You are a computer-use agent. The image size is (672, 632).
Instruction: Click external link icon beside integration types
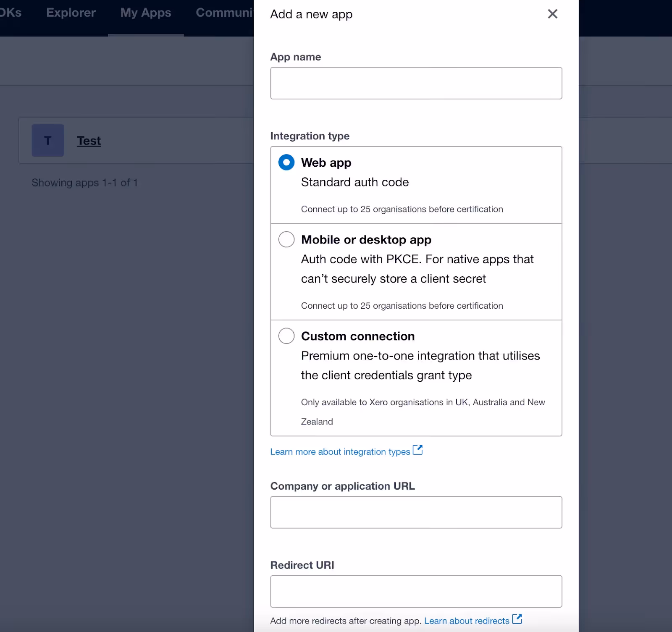coord(417,450)
